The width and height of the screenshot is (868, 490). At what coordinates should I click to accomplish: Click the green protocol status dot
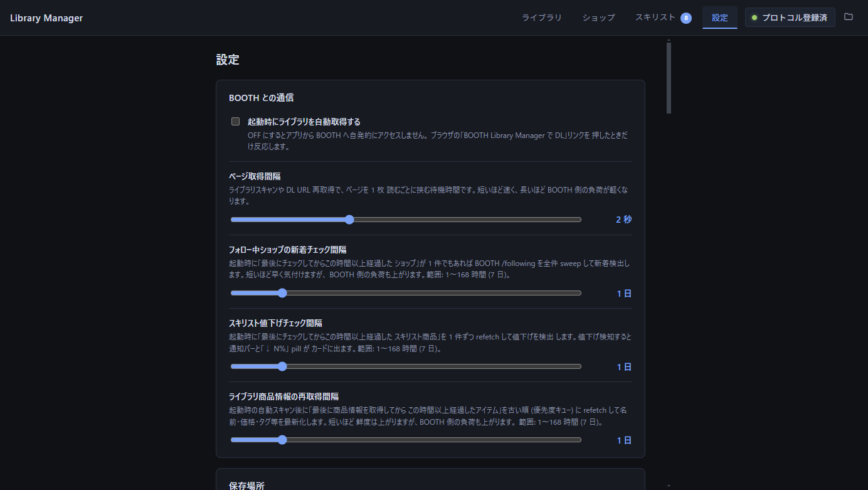(x=754, y=18)
